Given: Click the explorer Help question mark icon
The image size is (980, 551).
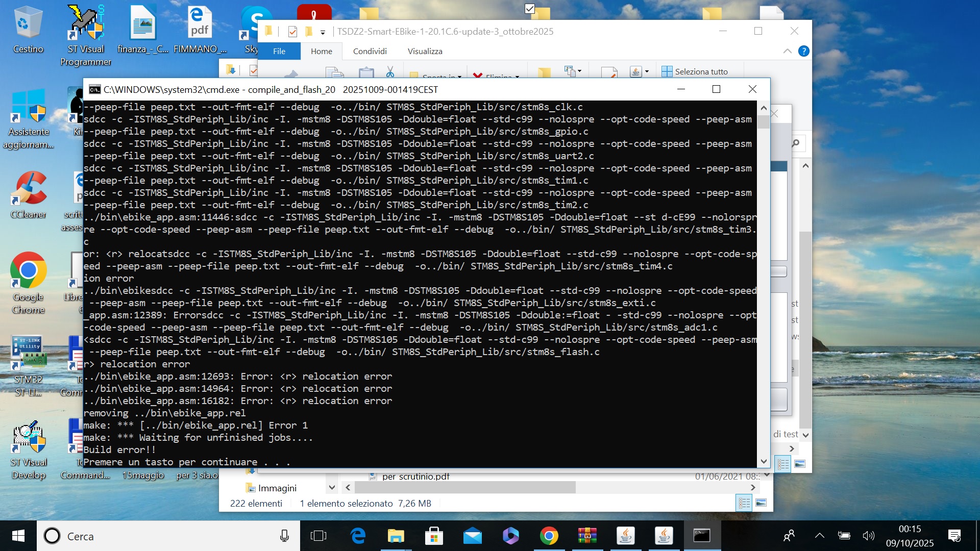Looking at the screenshot, I should (803, 51).
